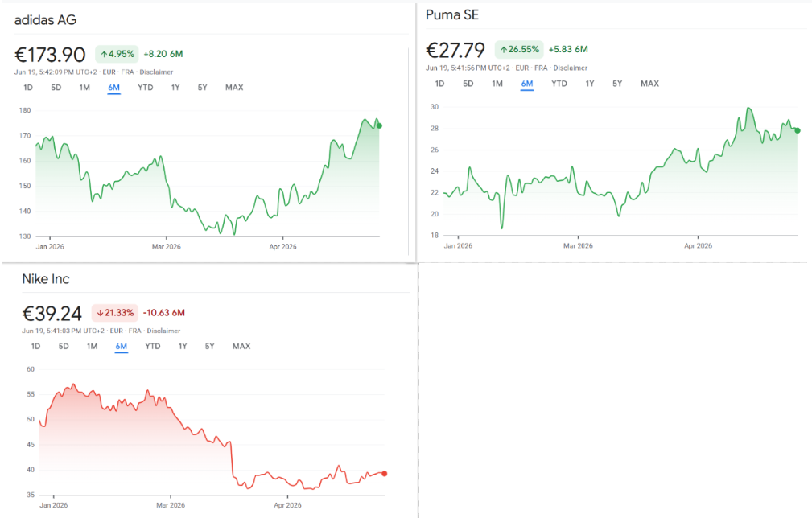Select 1D range on Nike Inc chart
The width and height of the screenshot is (812, 518).
click(35, 346)
